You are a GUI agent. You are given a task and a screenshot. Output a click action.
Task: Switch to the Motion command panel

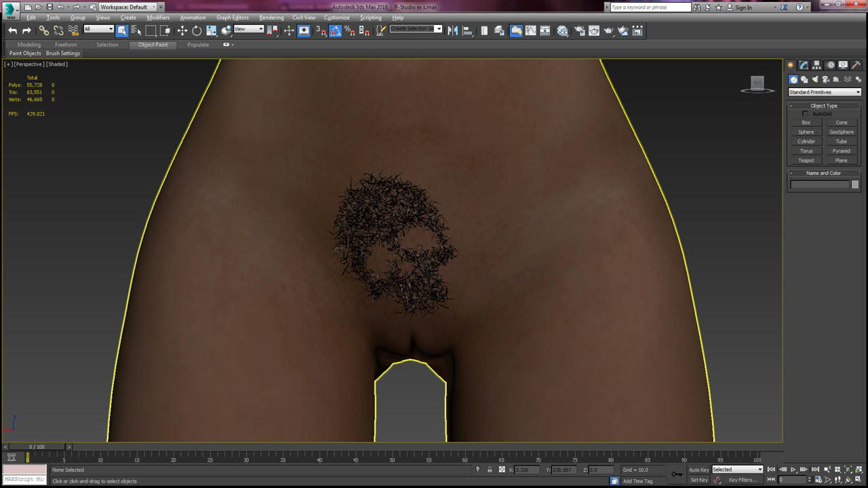(830, 65)
